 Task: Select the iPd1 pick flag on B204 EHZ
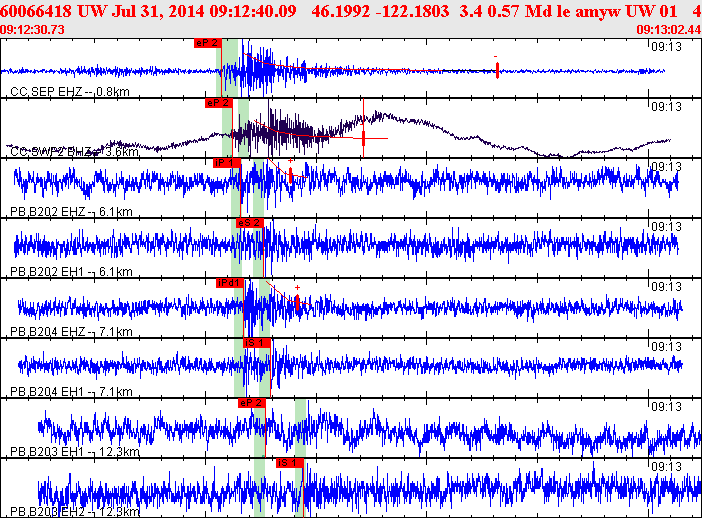tap(230, 283)
